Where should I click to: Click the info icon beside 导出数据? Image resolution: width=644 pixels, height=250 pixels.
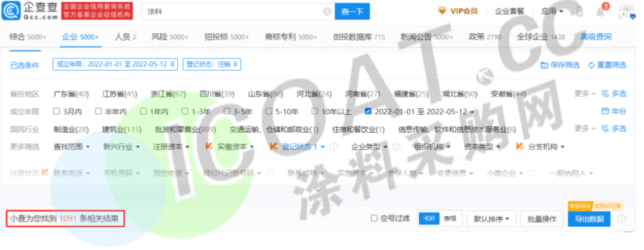[x=622, y=218]
